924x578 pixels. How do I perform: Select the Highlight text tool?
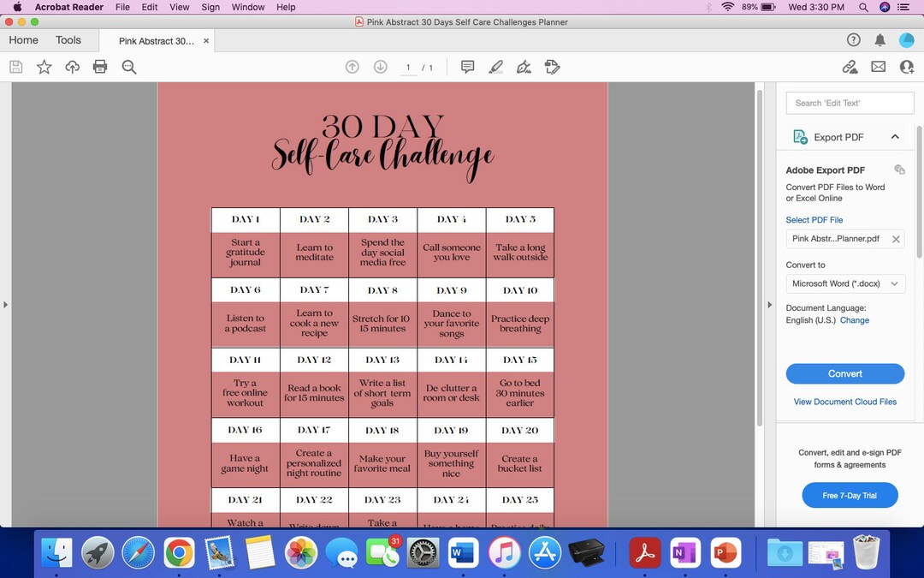(x=495, y=67)
